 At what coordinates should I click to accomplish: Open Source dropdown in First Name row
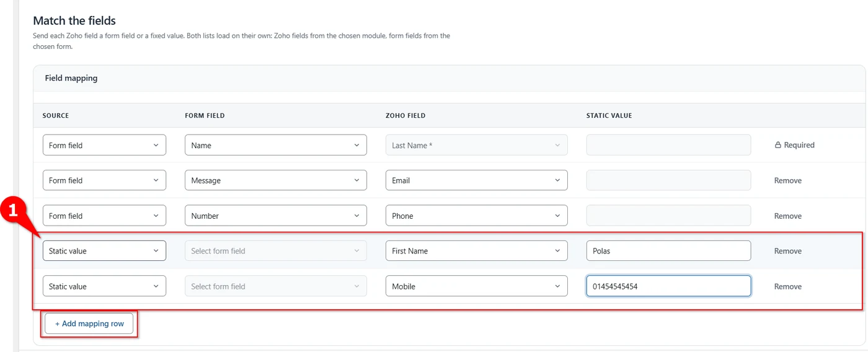(x=104, y=251)
